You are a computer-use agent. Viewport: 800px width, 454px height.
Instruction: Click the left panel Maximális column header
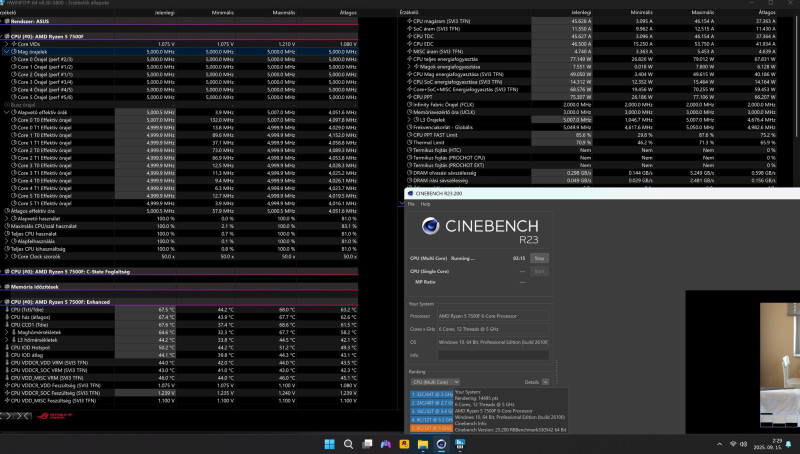[284, 12]
